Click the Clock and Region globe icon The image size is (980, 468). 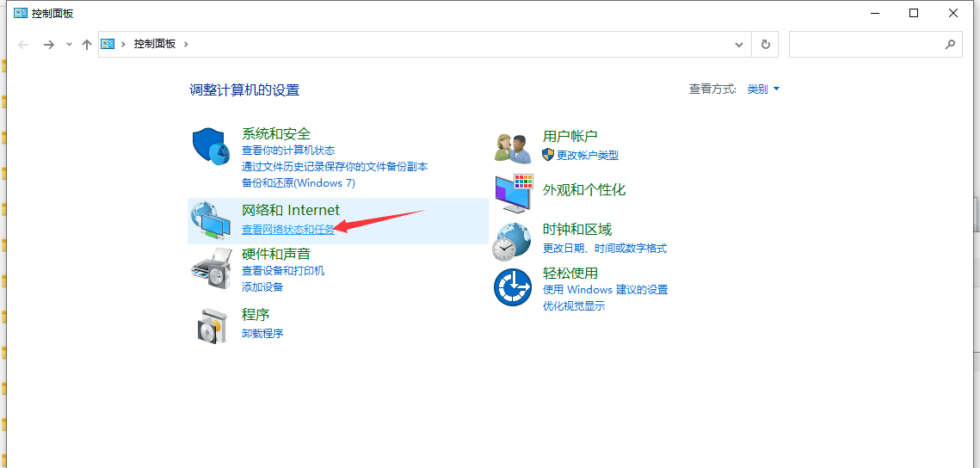click(514, 241)
